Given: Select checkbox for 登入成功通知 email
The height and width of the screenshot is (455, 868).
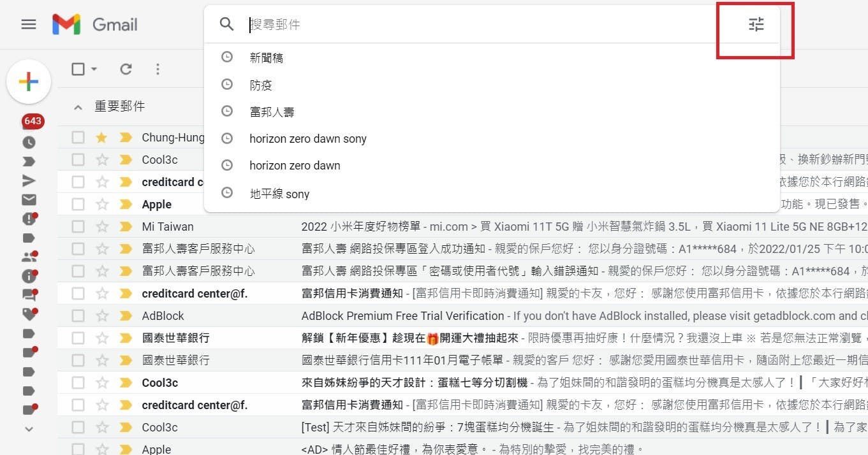Looking at the screenshot, I should [x=78, y=249].
